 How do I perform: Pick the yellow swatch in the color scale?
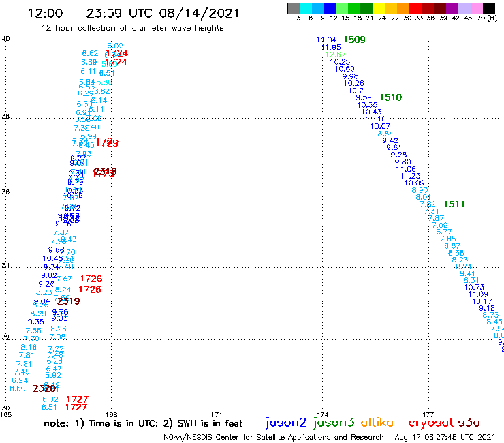click(x=379, y=8)
